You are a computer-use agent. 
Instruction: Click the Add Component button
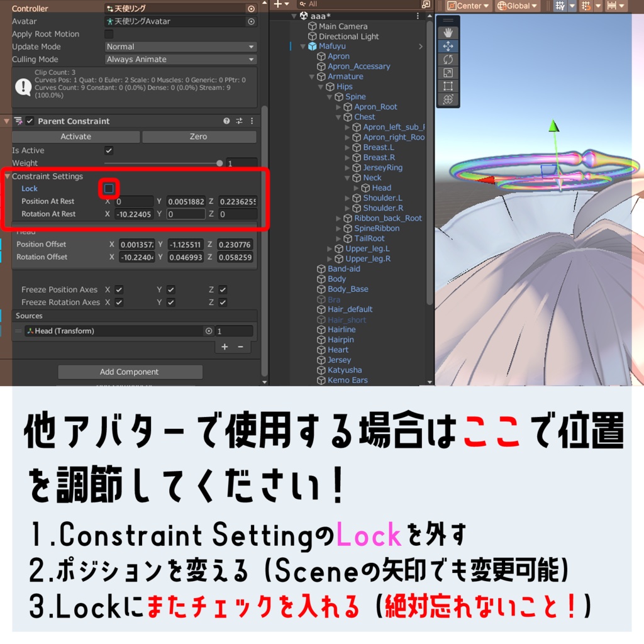tap(130, 372)
